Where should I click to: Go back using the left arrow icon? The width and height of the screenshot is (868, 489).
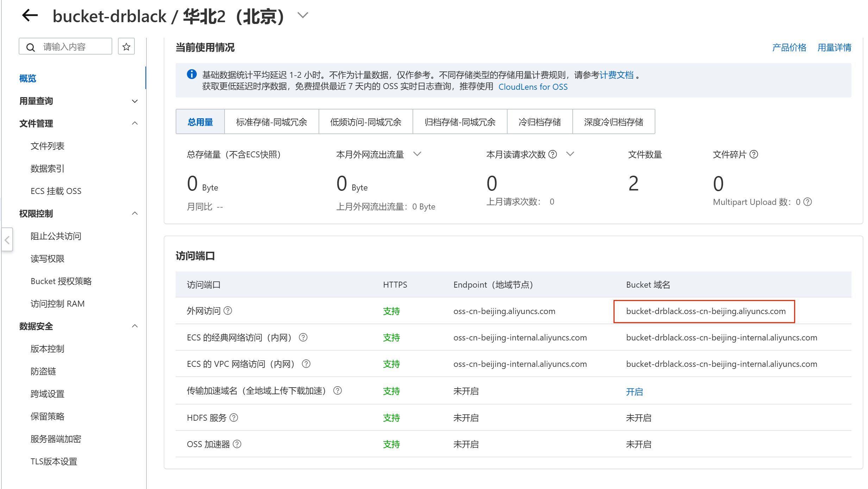pyautogui.click(x=30, y=15)
